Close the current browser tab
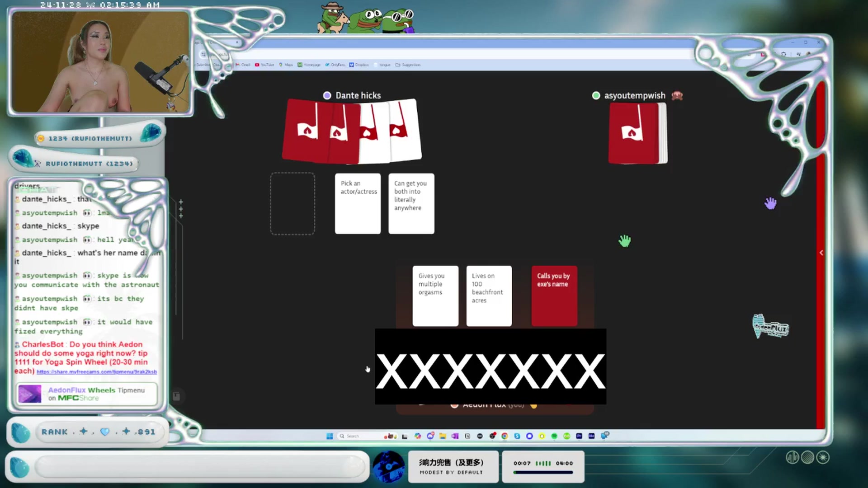 [x=237, y=42]
